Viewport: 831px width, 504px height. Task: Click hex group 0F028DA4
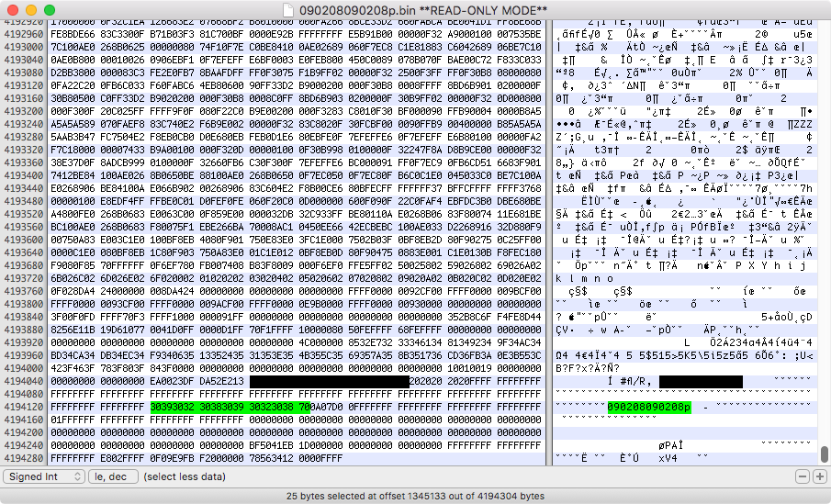[x=73, y=291]
